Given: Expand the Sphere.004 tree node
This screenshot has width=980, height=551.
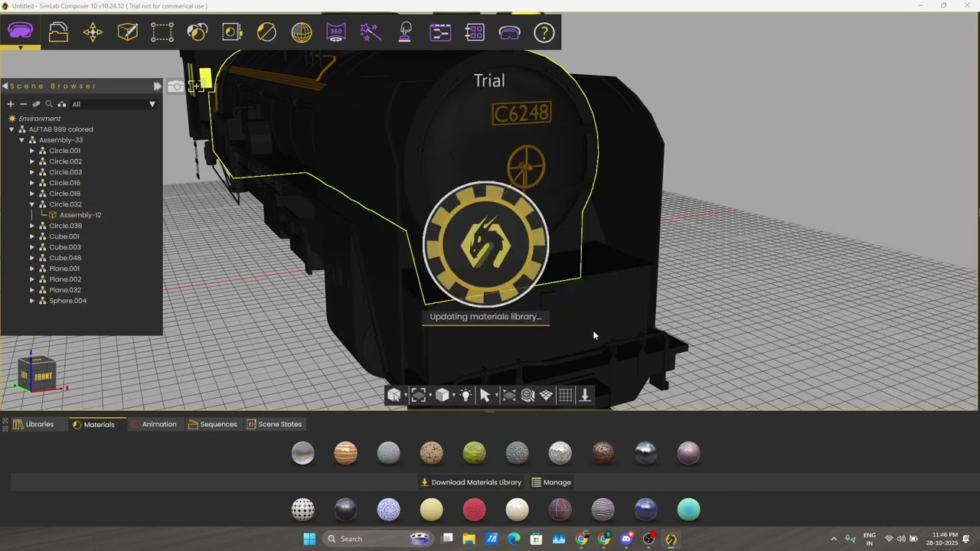Looking at the screenshot, I should (x=32, y=301).
